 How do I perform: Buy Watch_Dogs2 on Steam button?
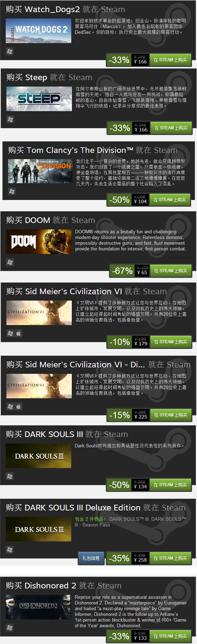tap(170, 60)
